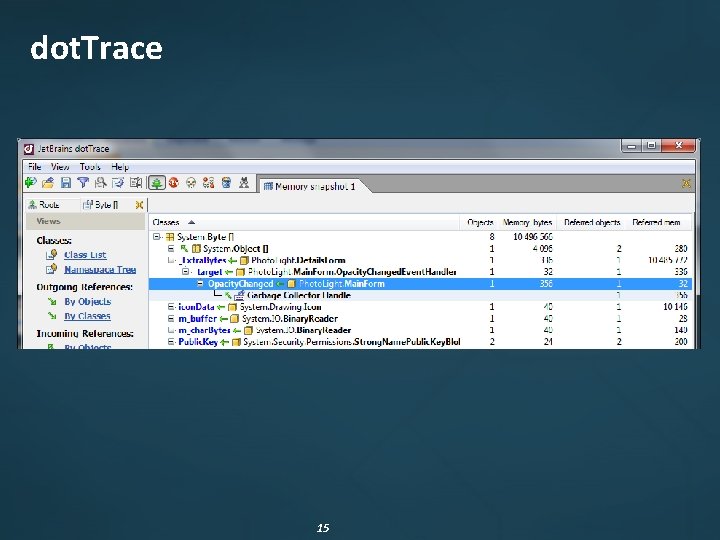
Task: Click the By Objects green arrow icon
Action: 52,302
